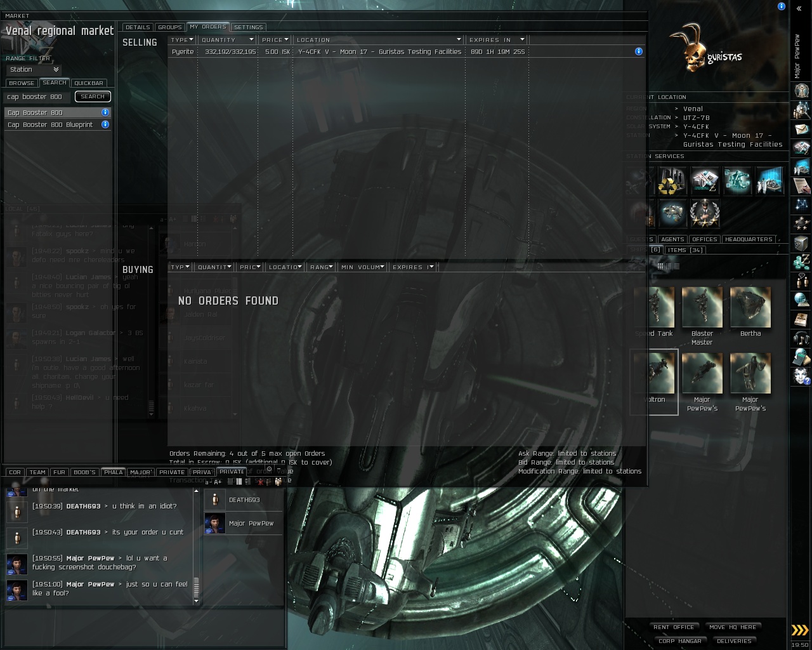Switch to the Browse tab
This screenshot has height=650, width=812.
tap(22, 83)
